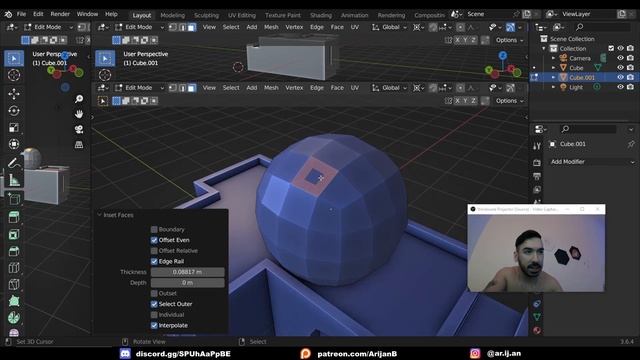
Task: Adjust the Thickness value field
Action: point(187,272)
